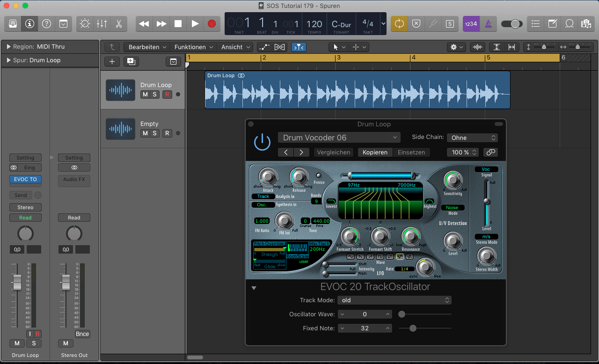Add a new track with plus button
599x364 pixels.
click(112, 61)
